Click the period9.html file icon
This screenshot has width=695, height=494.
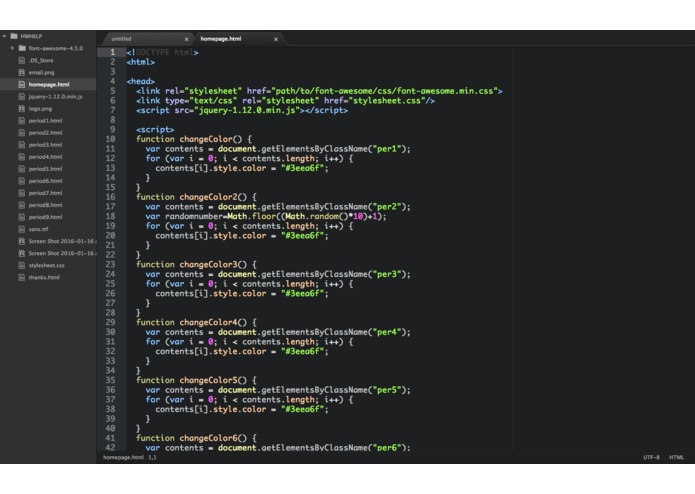pos(22,217)
